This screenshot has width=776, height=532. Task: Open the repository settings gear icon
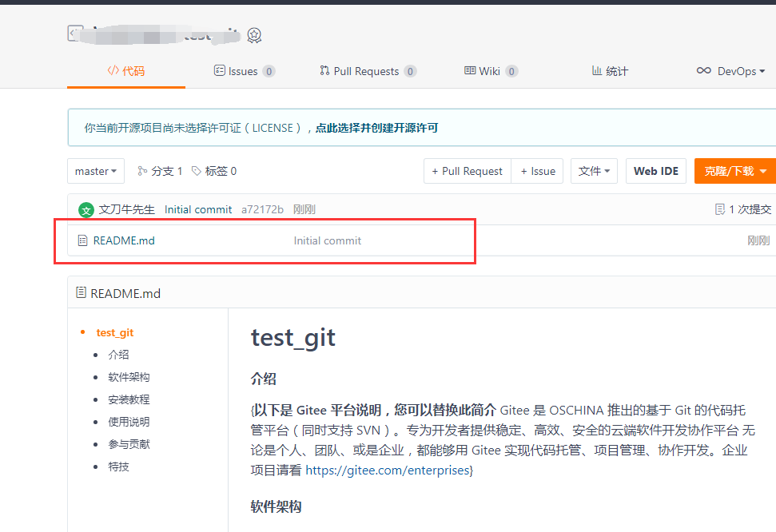pos(254,35)
